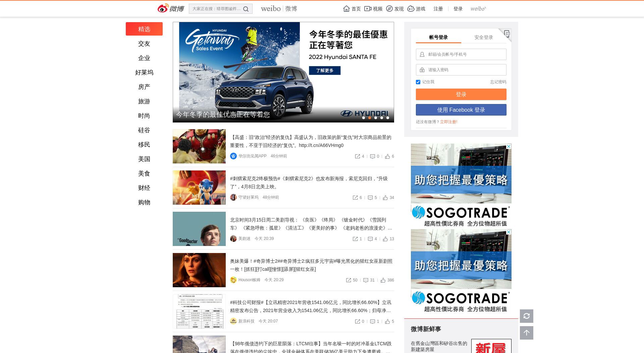This screenshot has width=644, height=353.
Task: Click the orange 登录 button
Action: (x=461, y=94)
